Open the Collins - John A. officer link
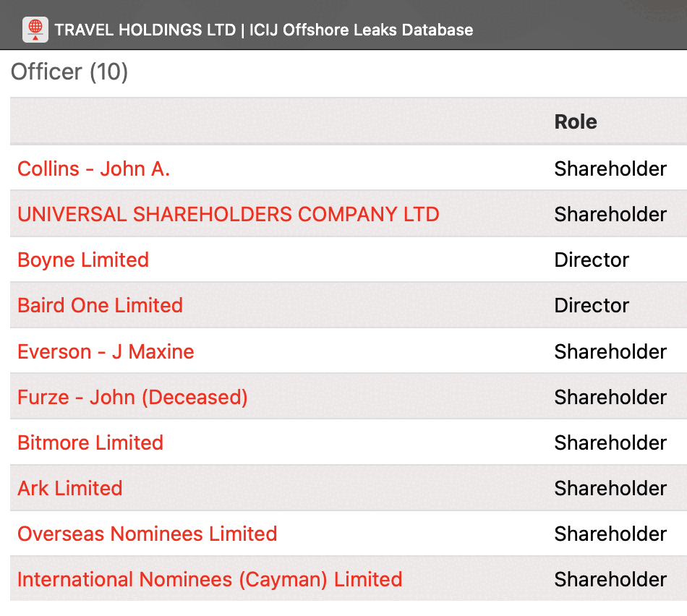The image size is (687, 616). [x=93, y=168]
